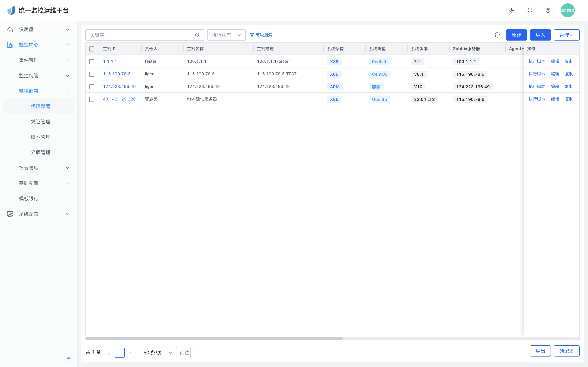Tick the select-all checkbox in the table header
588x367 pixels.
(x=92, y=49)
